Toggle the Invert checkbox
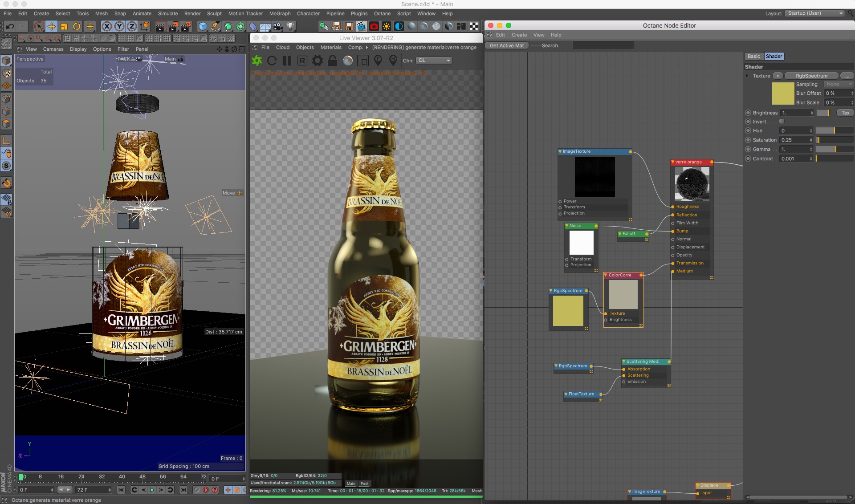The height and width of the screenshot is (504, 855). [782, 122]
